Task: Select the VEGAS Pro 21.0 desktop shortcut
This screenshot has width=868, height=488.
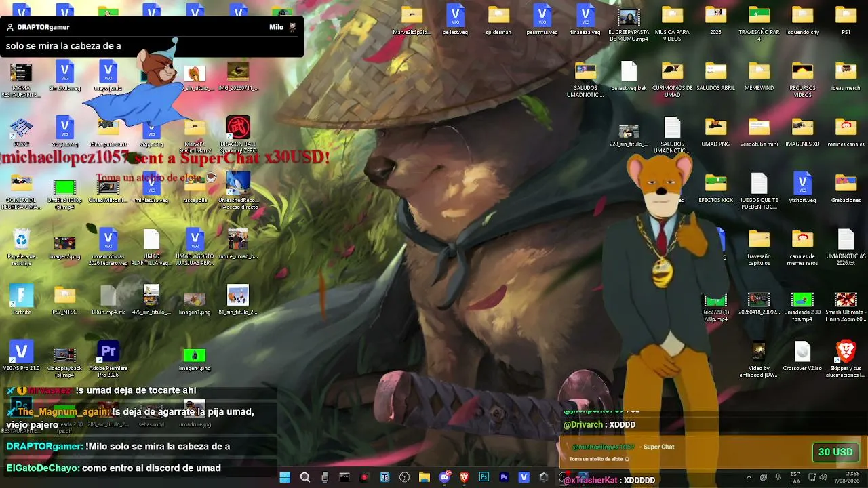Action: pos(21,356)
